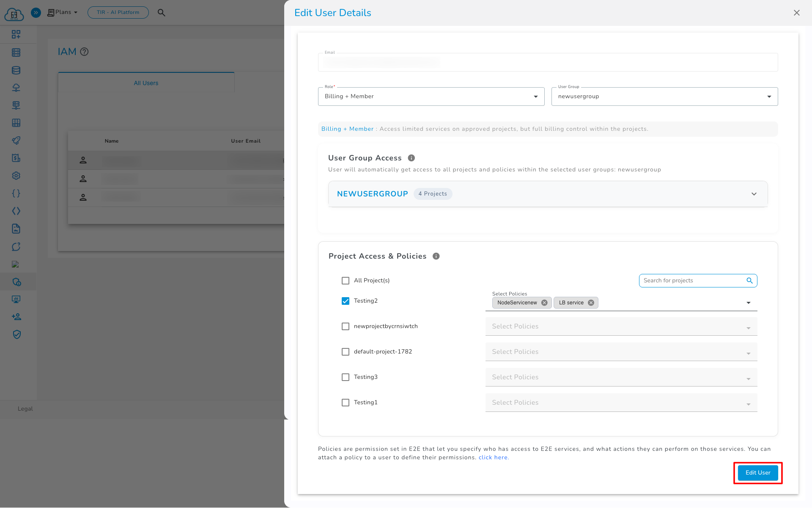
Task: Switch to the All Users tab
Action: click(x=146, y=83)
